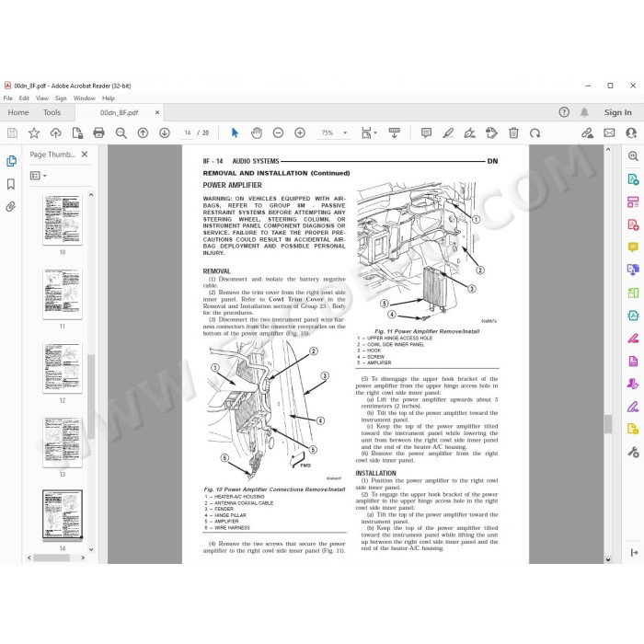Switch to the Tools tab

click(x=52, y=112)
